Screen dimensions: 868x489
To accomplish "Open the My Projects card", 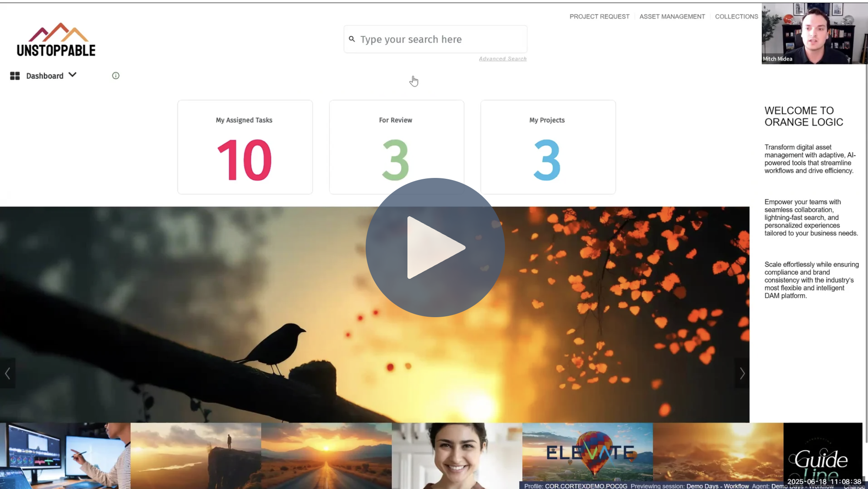I will 548,147.
